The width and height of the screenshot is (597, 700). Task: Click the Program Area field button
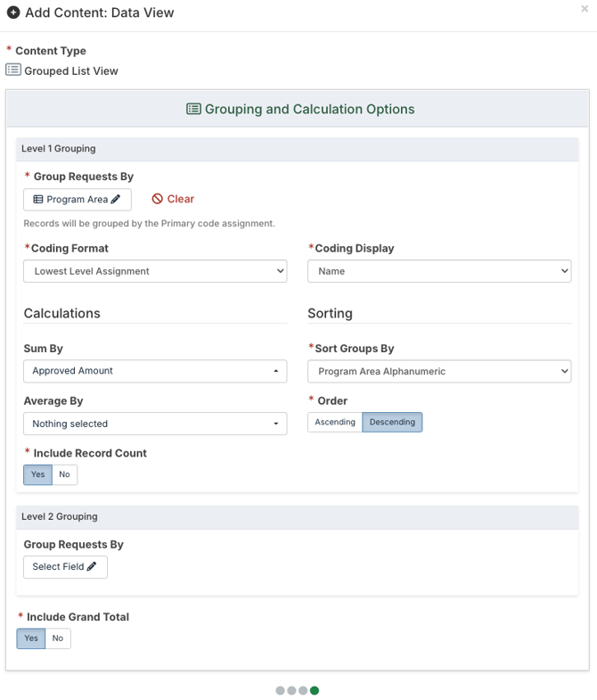[77, 200]
